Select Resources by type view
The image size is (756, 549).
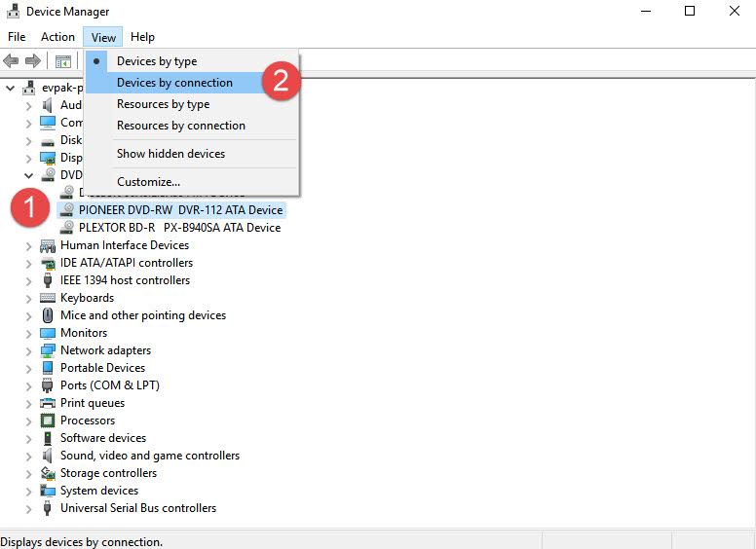pos(163,104)
